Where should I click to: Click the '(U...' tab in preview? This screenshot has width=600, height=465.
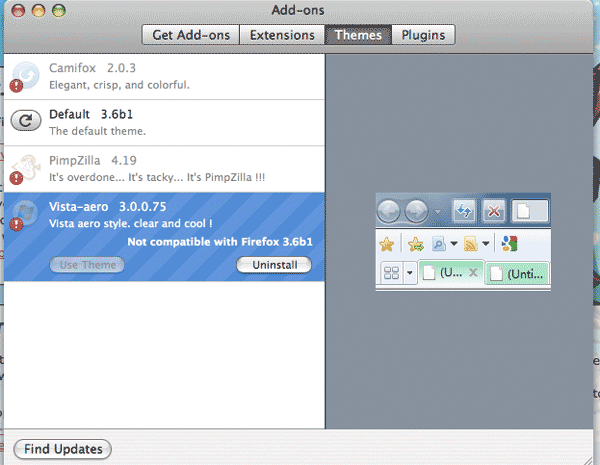(x=451, y=273)
